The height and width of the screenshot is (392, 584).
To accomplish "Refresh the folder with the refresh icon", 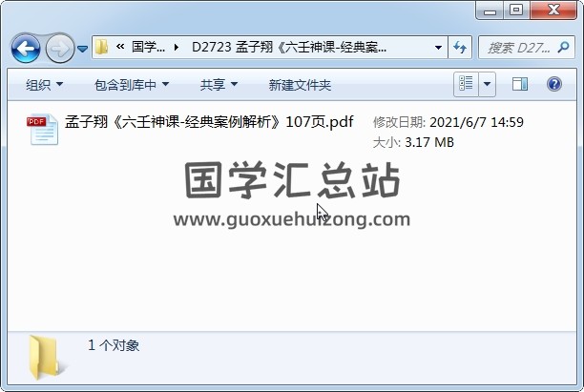I will [x=460, y=48].
